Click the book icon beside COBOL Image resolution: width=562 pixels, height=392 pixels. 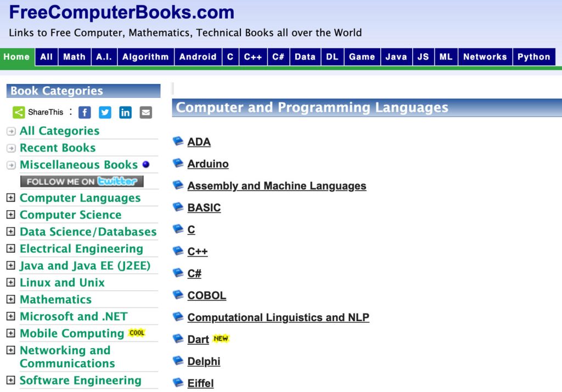point(178,295)
